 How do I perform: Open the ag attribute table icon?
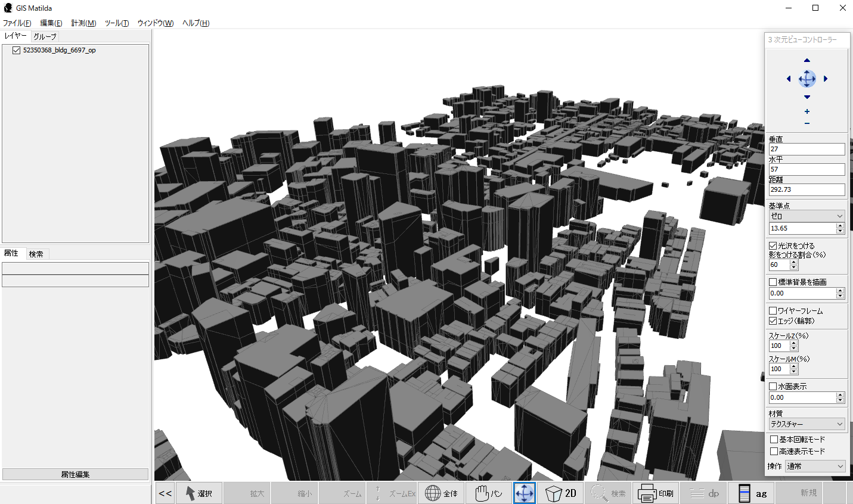point(752,493)
